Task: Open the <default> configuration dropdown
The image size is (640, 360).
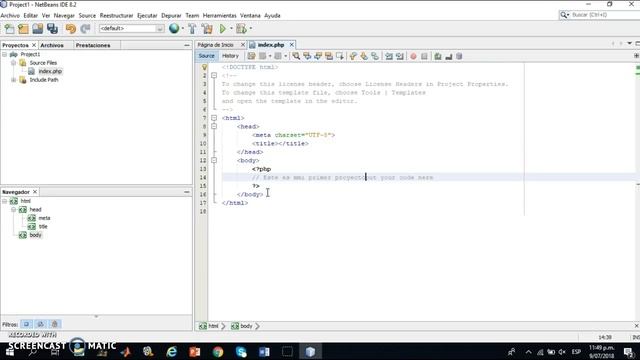Action: (x=160, y=29)
